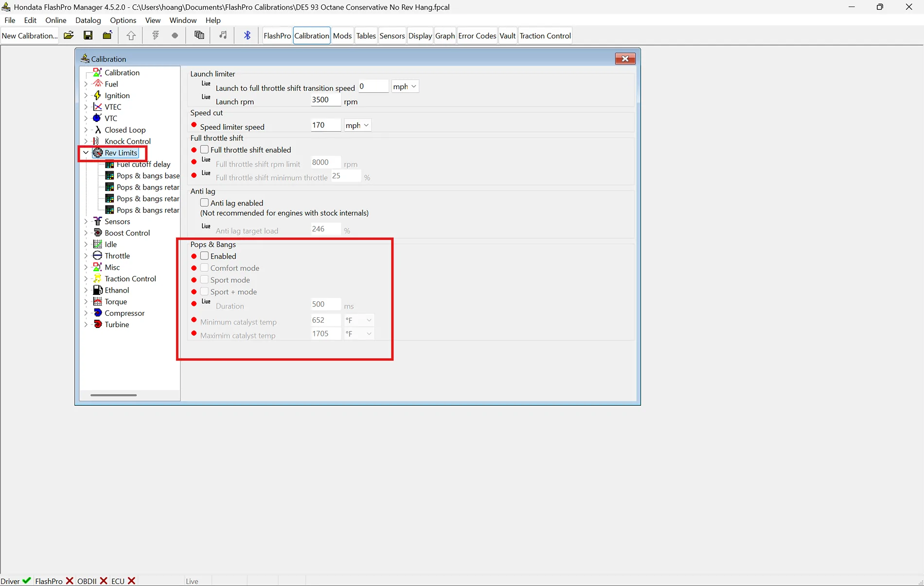The height and width of the screenshot is (586, 924).
Task: Tick the Anti lag enabled checkbox
Action: tap(205, 203)
